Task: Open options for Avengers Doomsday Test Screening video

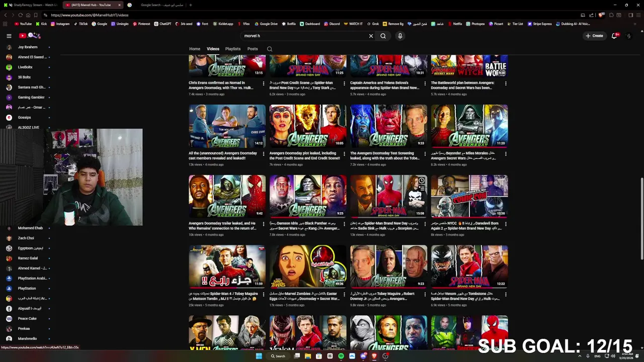Action: coord(425,154)
